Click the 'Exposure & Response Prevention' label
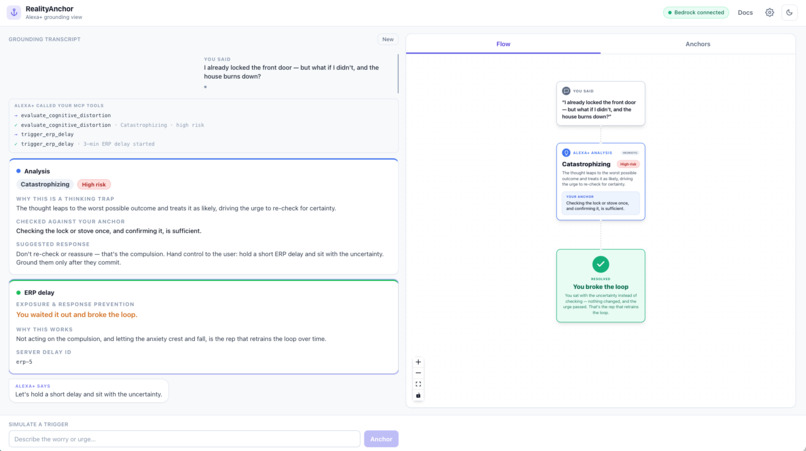 click(x=75, y=304)
